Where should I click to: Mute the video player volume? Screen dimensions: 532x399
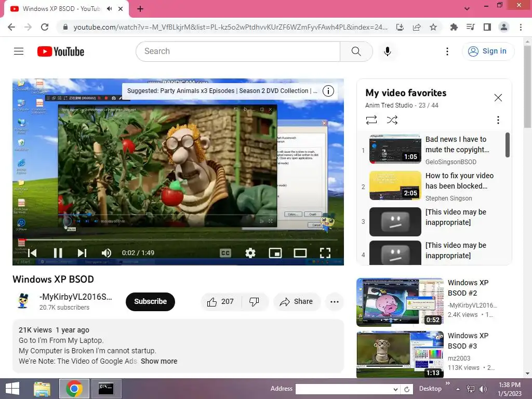(x=106, y=253)
